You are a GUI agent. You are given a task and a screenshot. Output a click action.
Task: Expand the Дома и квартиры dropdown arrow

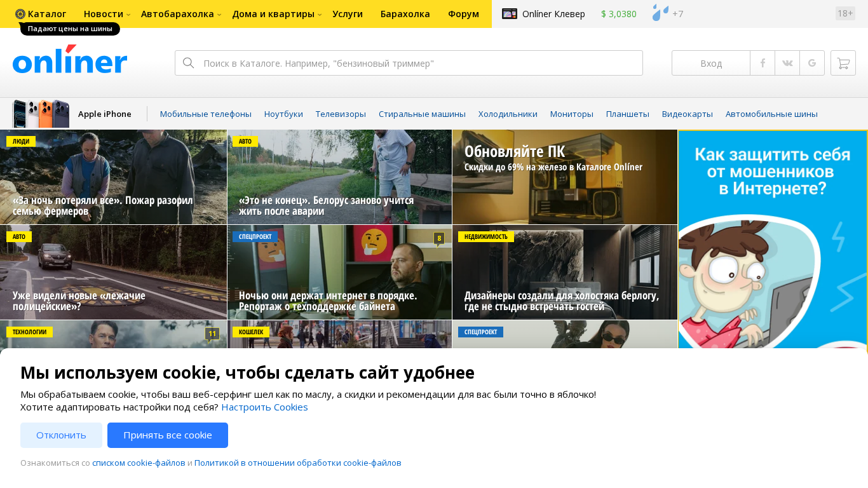[320, 15]
